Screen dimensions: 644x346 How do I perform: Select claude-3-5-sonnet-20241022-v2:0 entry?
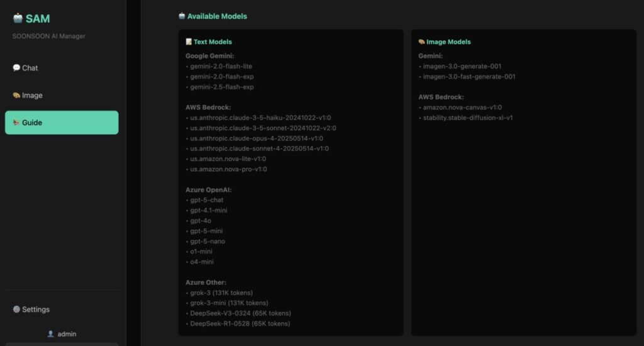263,128
